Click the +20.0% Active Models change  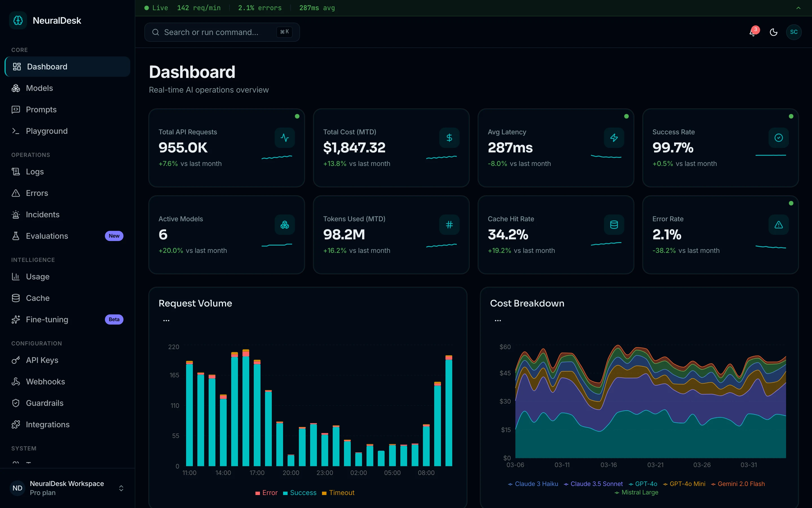[171, 251]
